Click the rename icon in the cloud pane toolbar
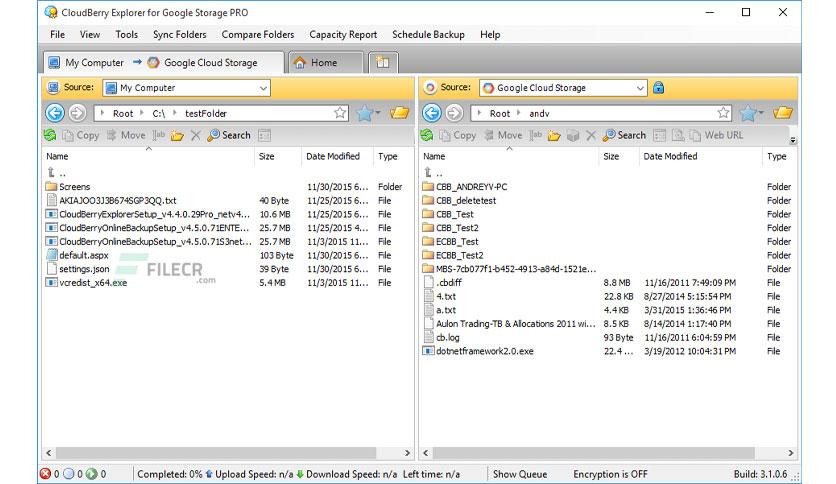The height and width of the screenshot is (484, 836). point(535,135)
